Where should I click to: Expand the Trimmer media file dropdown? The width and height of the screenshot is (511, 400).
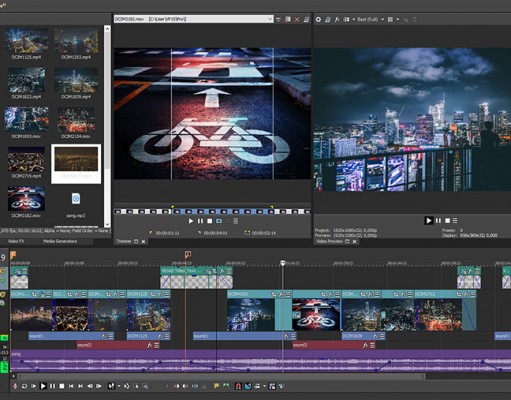[270, 19]
